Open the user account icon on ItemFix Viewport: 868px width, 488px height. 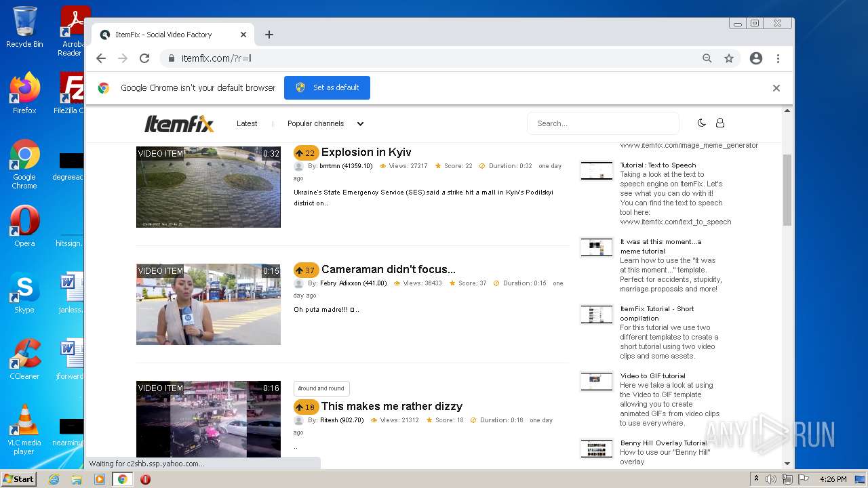[720, 123]
